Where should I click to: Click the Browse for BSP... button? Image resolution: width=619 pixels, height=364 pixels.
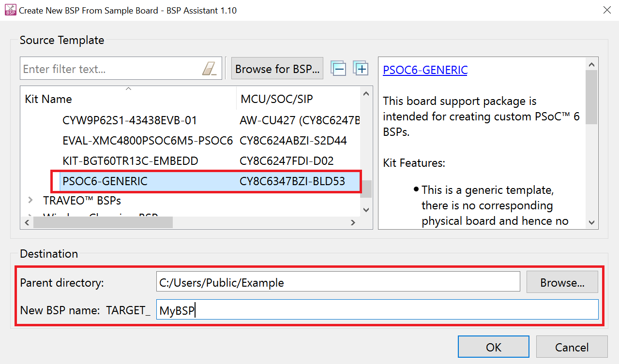point(277,69)
